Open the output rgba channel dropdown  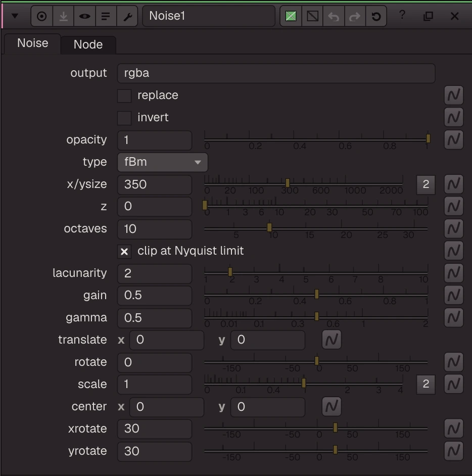pos(276,73)
